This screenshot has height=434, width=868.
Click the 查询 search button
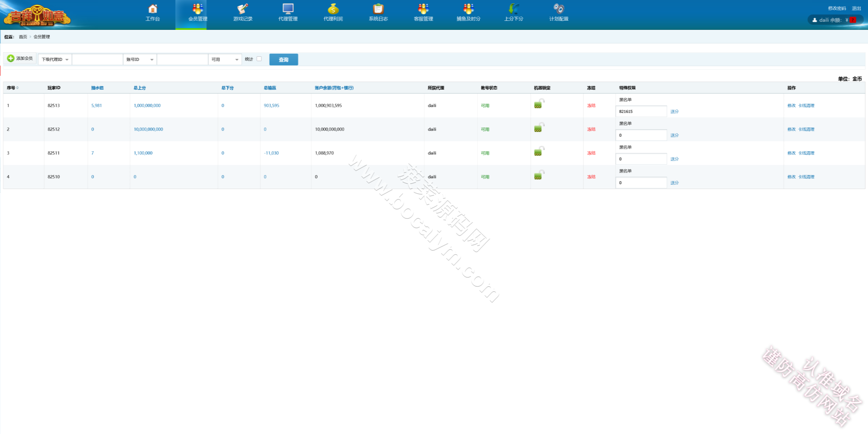pos(283,59)
